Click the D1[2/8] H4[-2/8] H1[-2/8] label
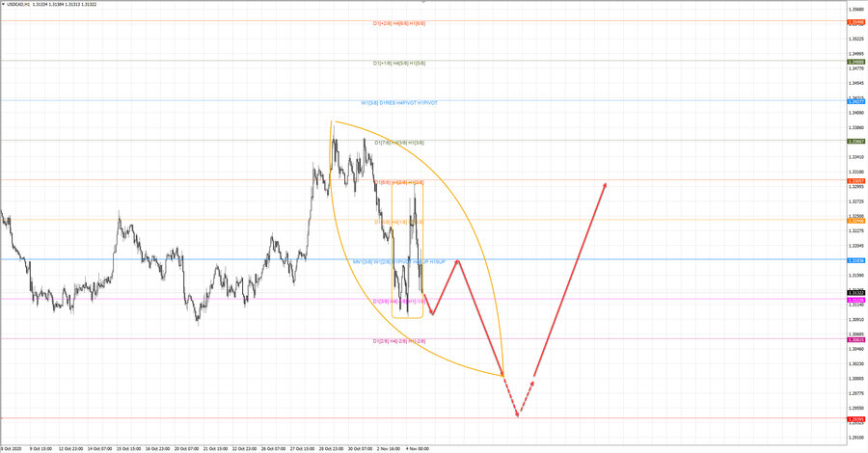Image resolution: width=868 pixels, height=453 pixels. (x=399, y=342)
